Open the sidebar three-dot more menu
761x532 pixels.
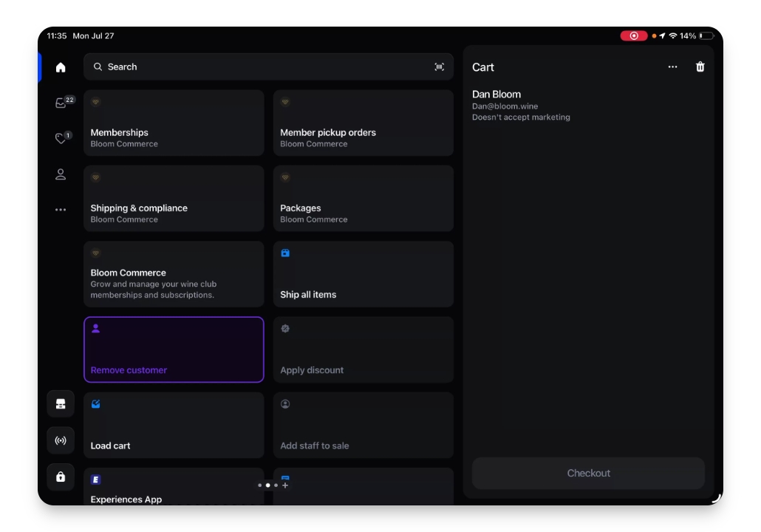click(60, 210)
